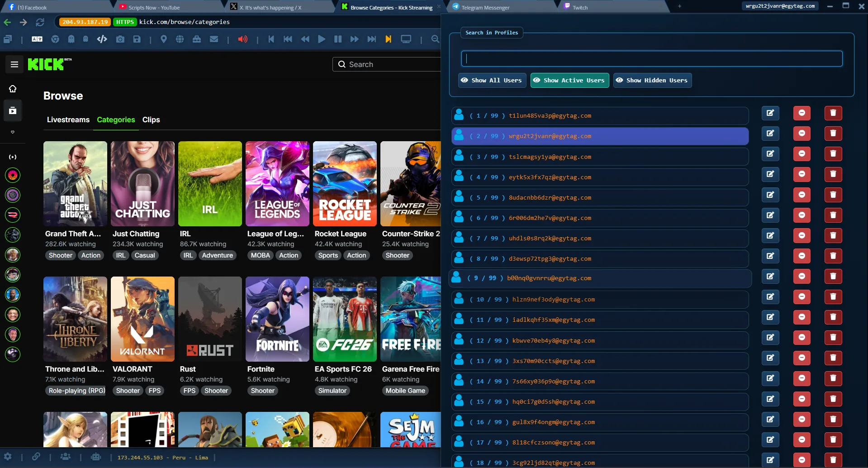
Task: Delete profile wrgu2t2jvanr@egytag.com with trash icon
Action: [833, 133]
